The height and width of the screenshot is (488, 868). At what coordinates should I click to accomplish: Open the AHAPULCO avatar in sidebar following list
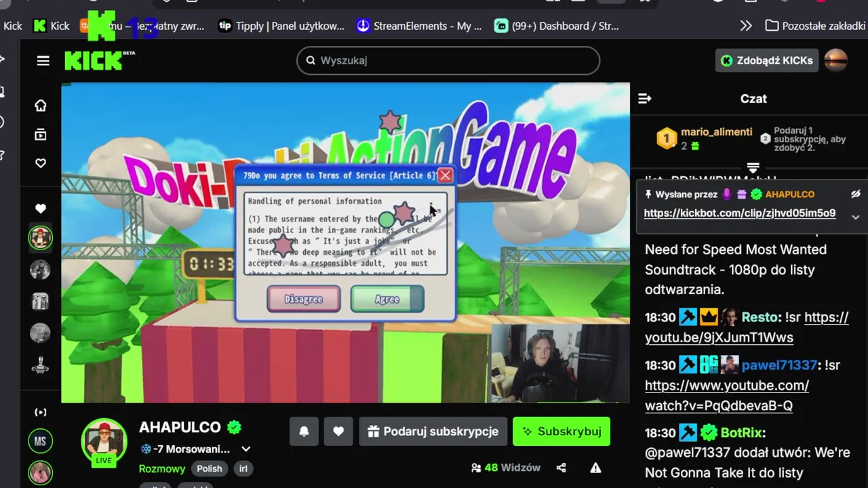pos(41,238)
